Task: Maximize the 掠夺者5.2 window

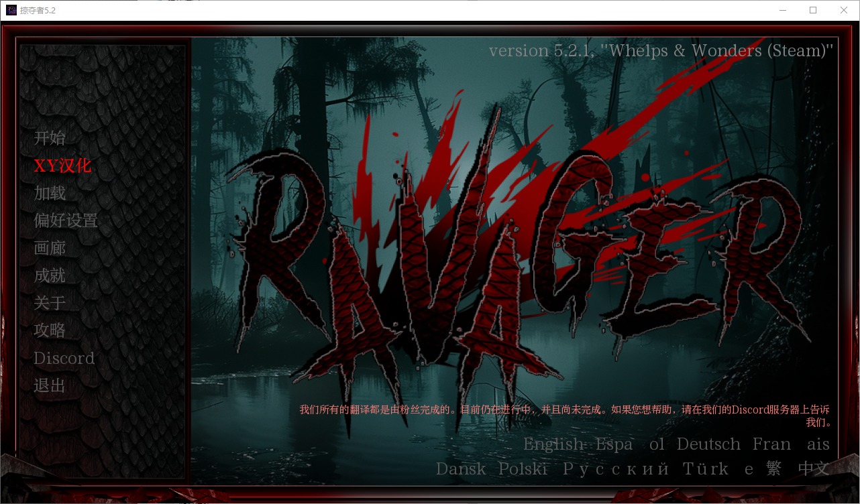Action: (813, 10)
